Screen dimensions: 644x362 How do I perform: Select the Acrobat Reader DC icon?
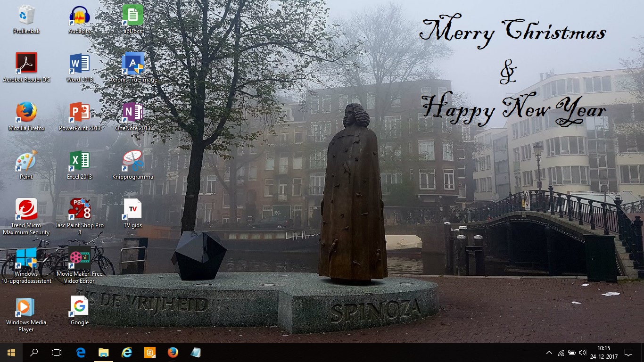26,64
